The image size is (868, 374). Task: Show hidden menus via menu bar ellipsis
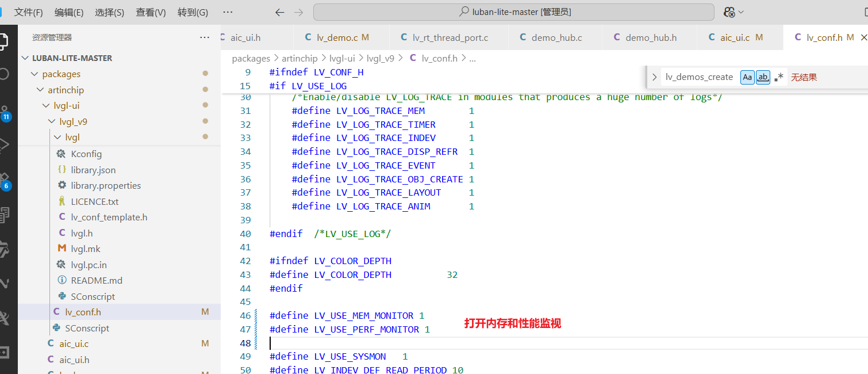click(228, 12)
